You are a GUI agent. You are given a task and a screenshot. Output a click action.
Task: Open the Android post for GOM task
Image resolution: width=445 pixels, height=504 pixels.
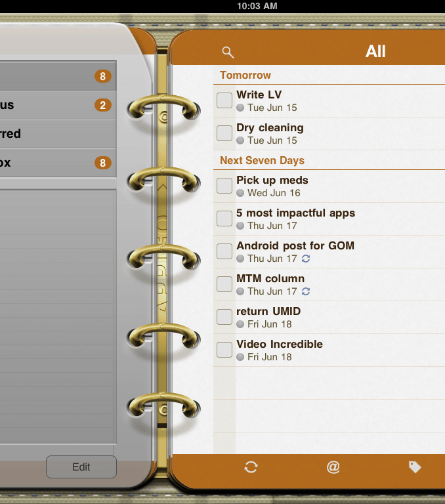tap(295, 245)
